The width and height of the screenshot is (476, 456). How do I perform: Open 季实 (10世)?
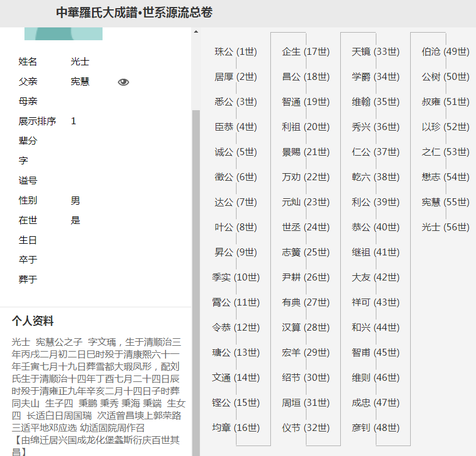(236, 278)
